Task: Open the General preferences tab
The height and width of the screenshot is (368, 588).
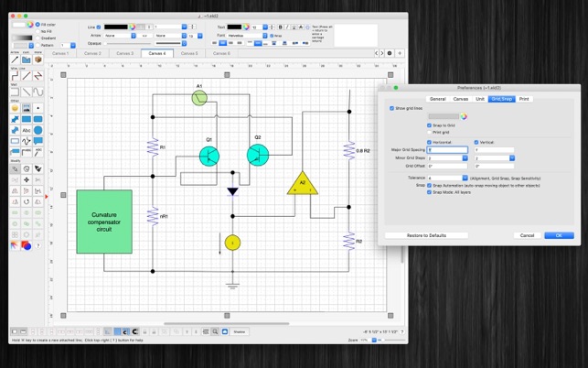Action: pos(438,99)
